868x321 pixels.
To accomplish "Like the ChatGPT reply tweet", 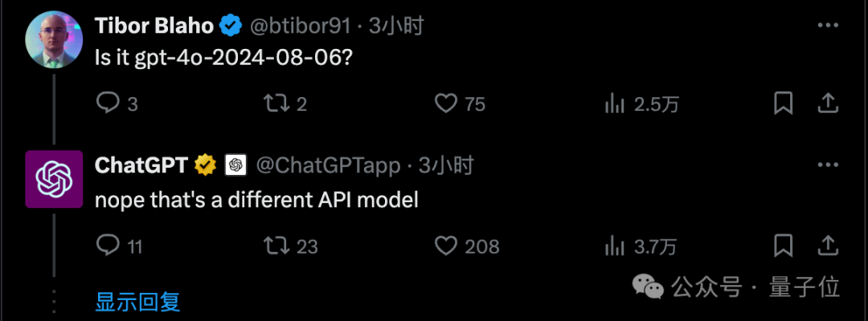I will click(446, 246).
